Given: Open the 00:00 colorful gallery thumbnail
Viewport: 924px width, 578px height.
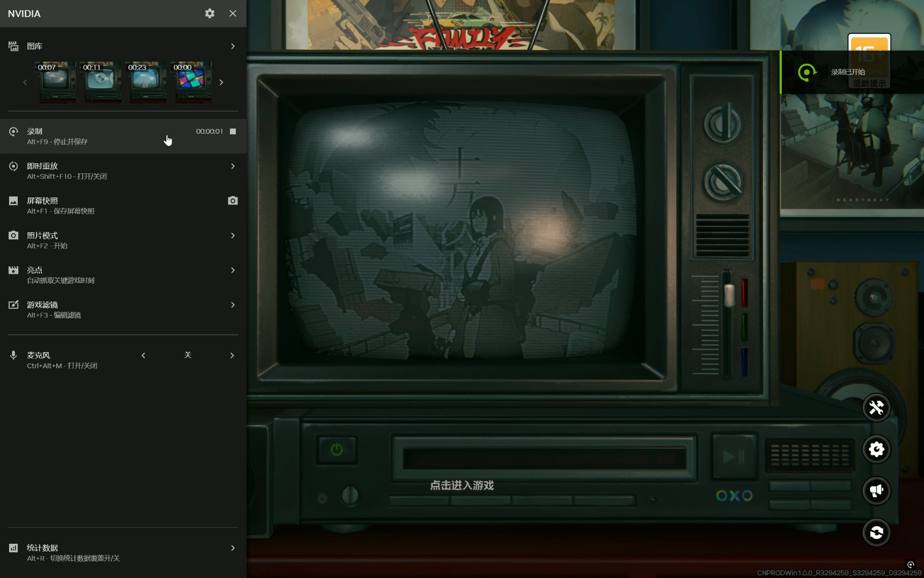Looking at the screenshot, I should pyautogui.click(x=191, y=82).
